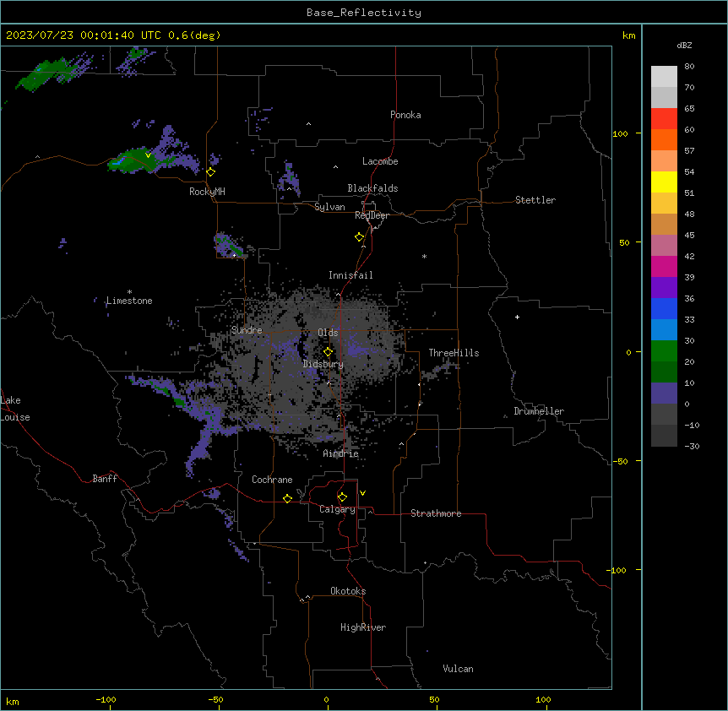Image resolution: width=728 pixels, height=711 pixels.
Task: Click the Ponoka city label
Action: click(405, 115)
